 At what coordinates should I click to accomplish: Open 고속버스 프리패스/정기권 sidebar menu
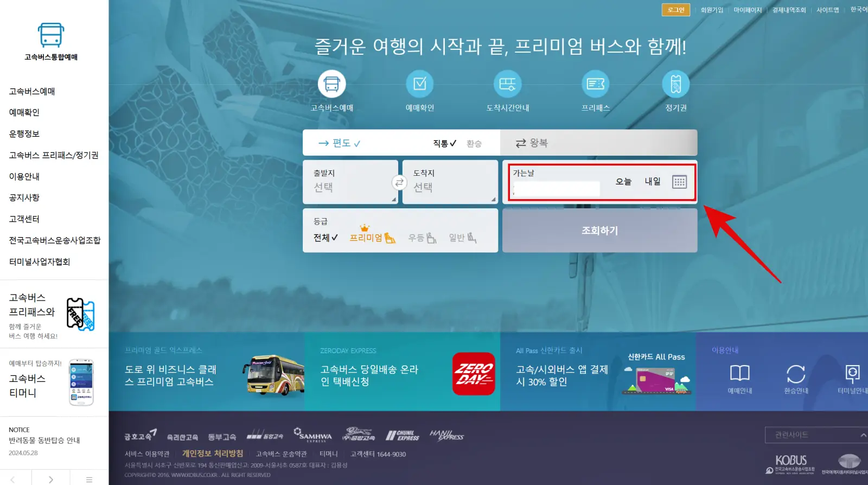point(54,155)
